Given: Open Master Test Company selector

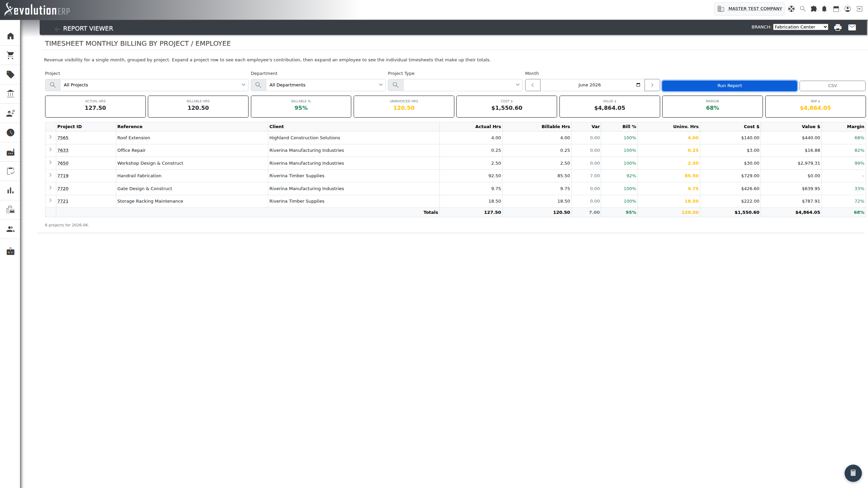Looking at the screenshot, I should pos(749,9).
